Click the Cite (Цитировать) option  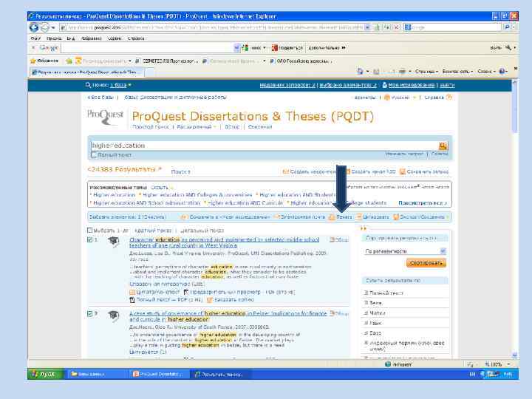click(x=372, y=216)
